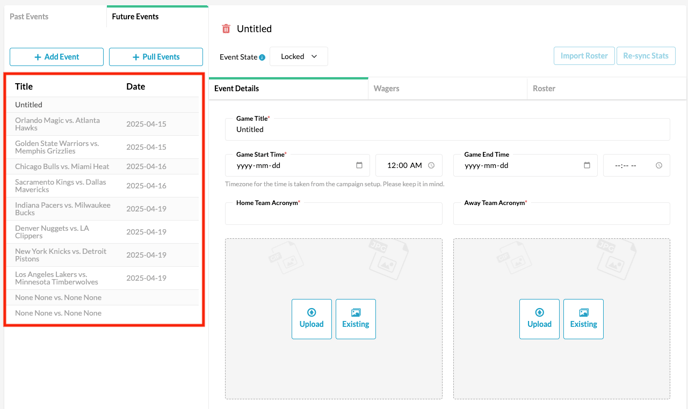Click Event State info icon
The image size is (688, 409).
click(262, 57)
